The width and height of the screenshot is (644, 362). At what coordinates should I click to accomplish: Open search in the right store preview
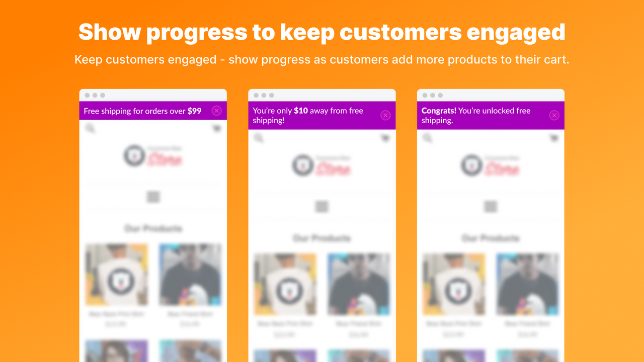tap(428, 138)
